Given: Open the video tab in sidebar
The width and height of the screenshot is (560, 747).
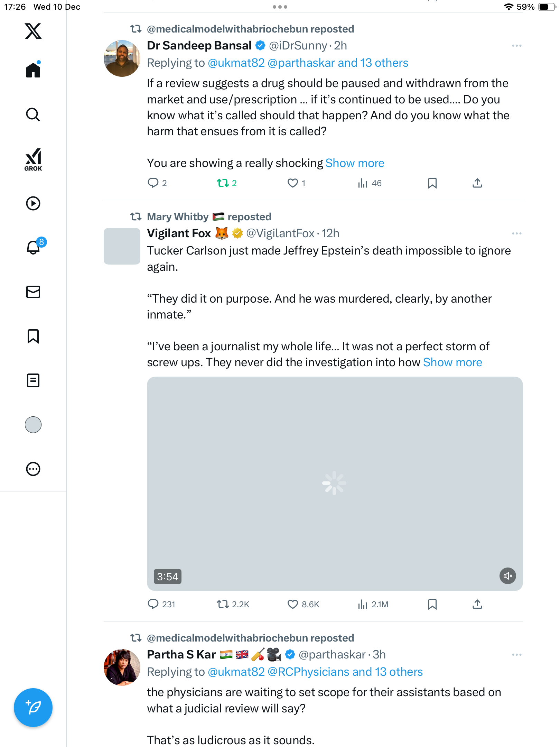Looking at the screenshot, I should coord(33,203).
